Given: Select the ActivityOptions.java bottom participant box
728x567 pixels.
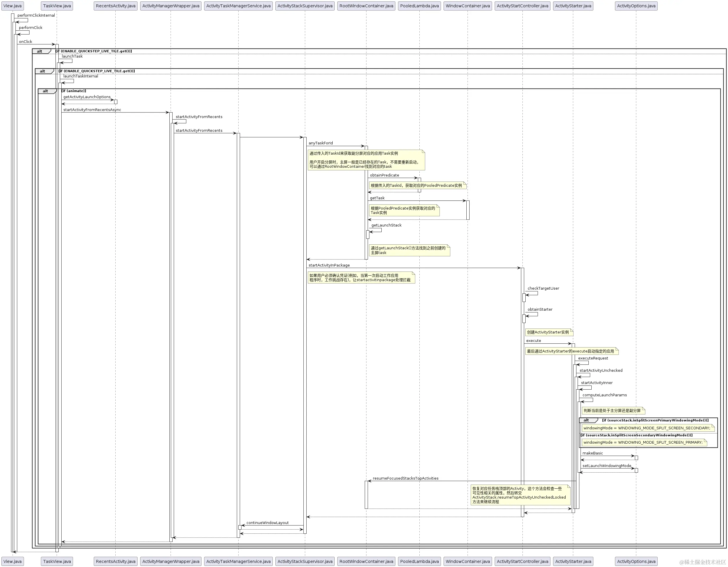Looking at the screenshot, I should pyautogui.click(x=636, y=561).
